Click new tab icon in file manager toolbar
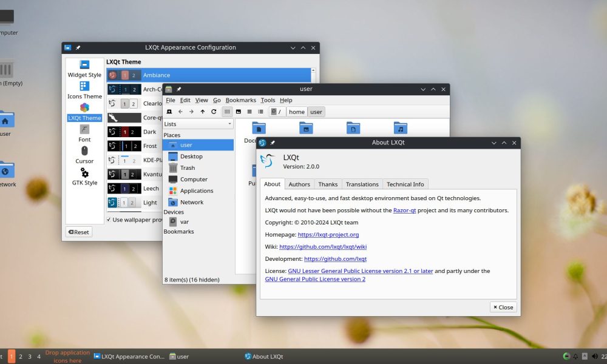The image size is (607, 364). (x=169, y=112)
